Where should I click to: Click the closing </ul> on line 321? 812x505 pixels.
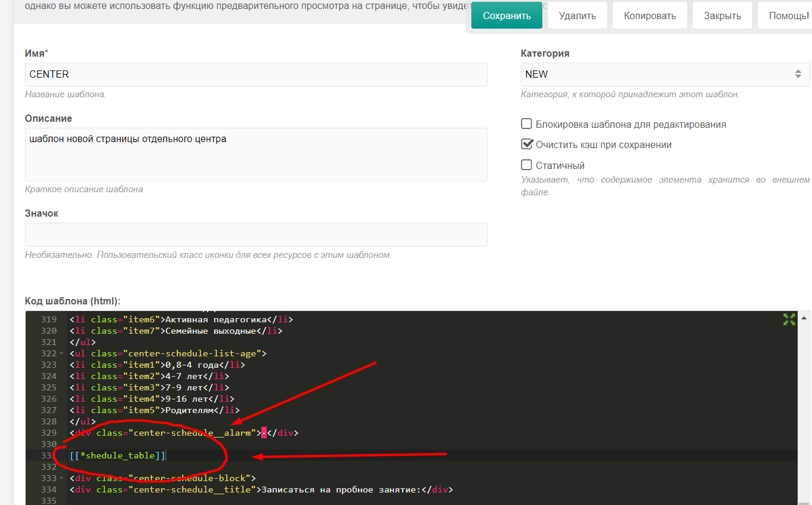click(82, 342)
